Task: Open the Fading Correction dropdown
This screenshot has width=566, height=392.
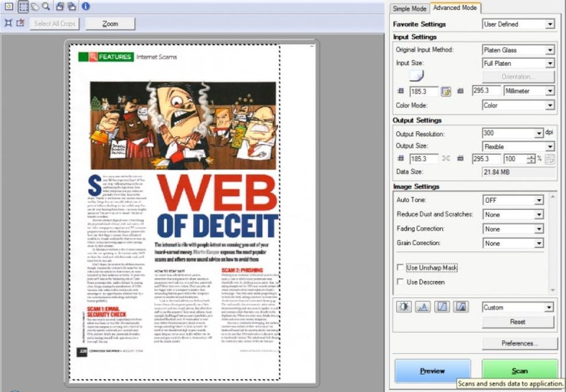Action: click(513, 229)
